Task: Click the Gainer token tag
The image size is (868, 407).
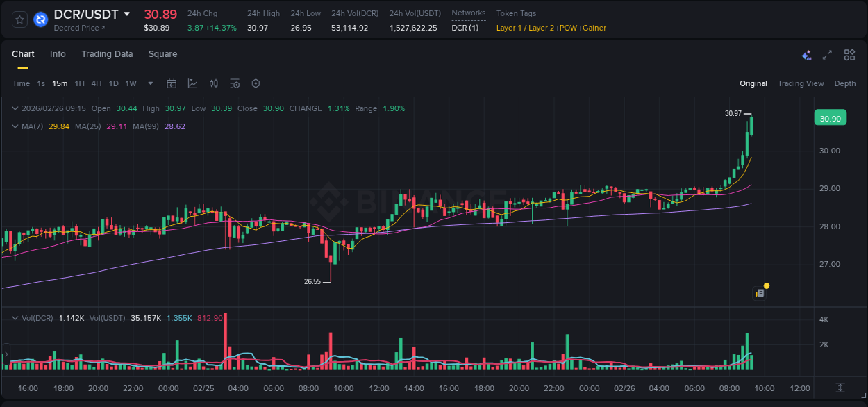Action: tap(594, 28)
